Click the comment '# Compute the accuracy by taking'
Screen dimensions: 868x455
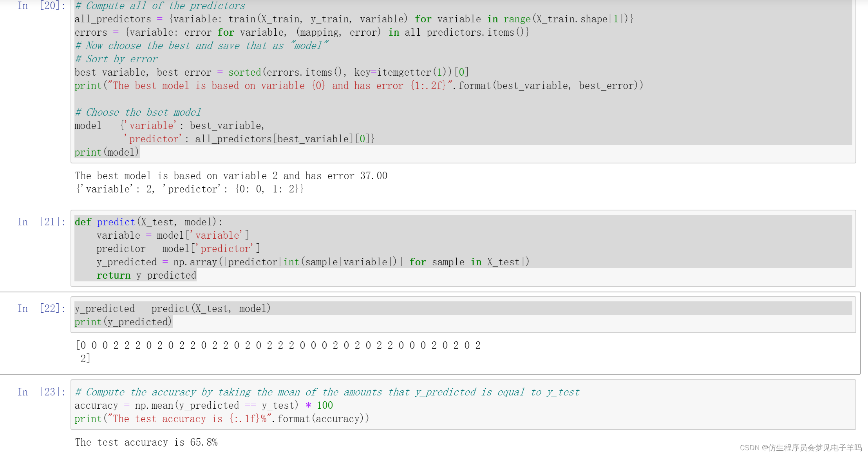pyautogui.click(x=327, y=392)
